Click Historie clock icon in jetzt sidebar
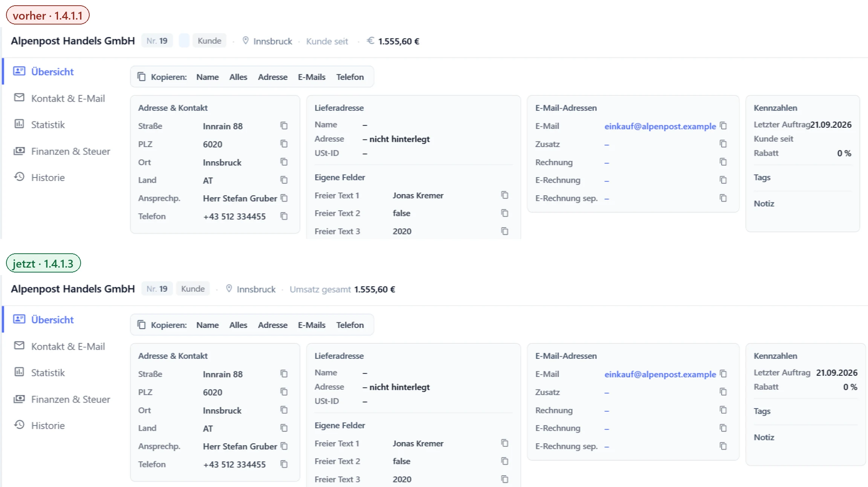The height and width of the screenshot is (487, 868). [19, 425]
